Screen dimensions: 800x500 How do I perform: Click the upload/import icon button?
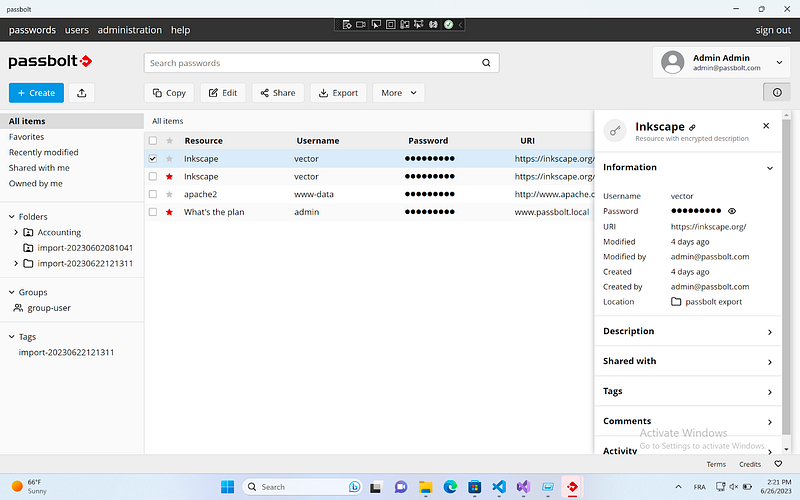(x=82, y=93)
